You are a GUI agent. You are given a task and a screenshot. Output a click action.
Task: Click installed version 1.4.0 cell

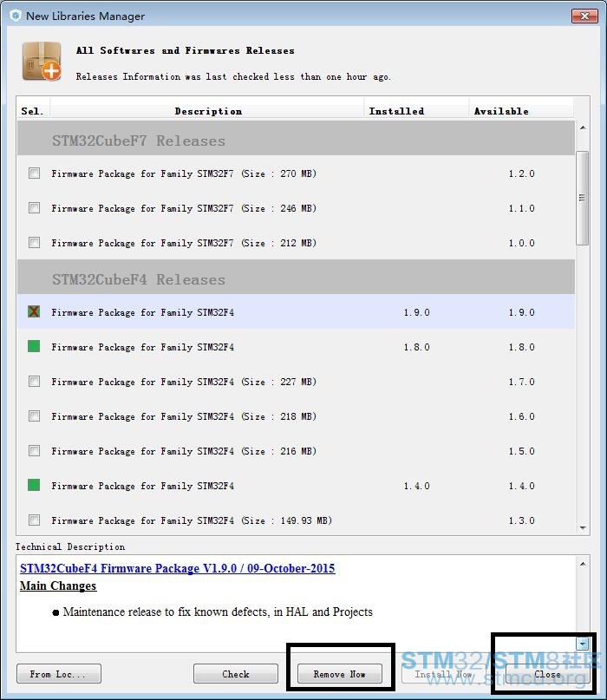pyautogui.click(x=416, y=486)
